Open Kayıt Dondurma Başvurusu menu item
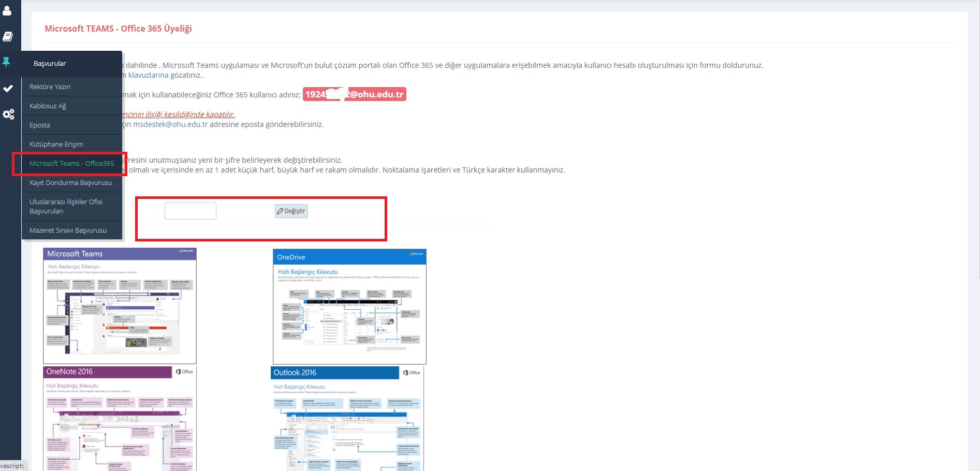Screen dimensions: 980x471 click(x=72, y=182)
